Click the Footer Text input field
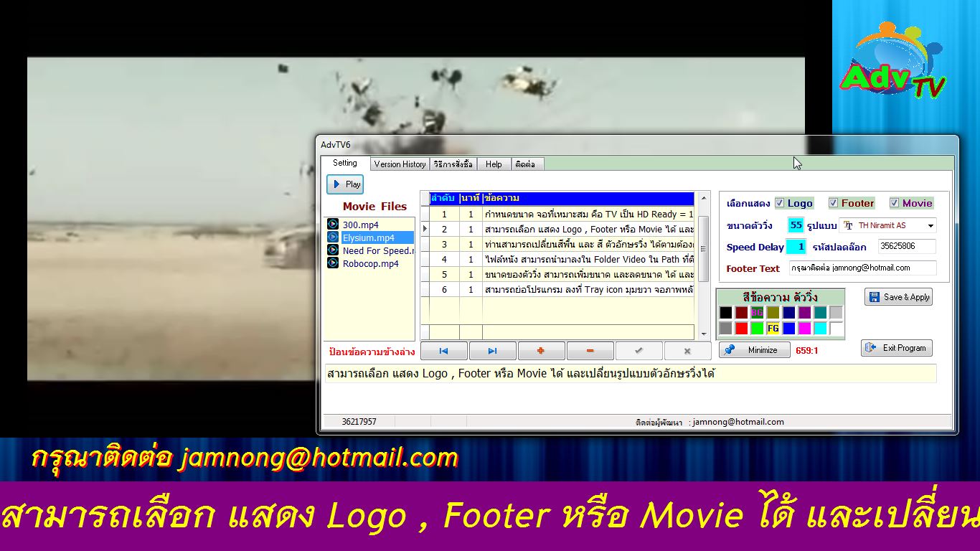The width and height of the screenshot is (980, 551). 863,268
